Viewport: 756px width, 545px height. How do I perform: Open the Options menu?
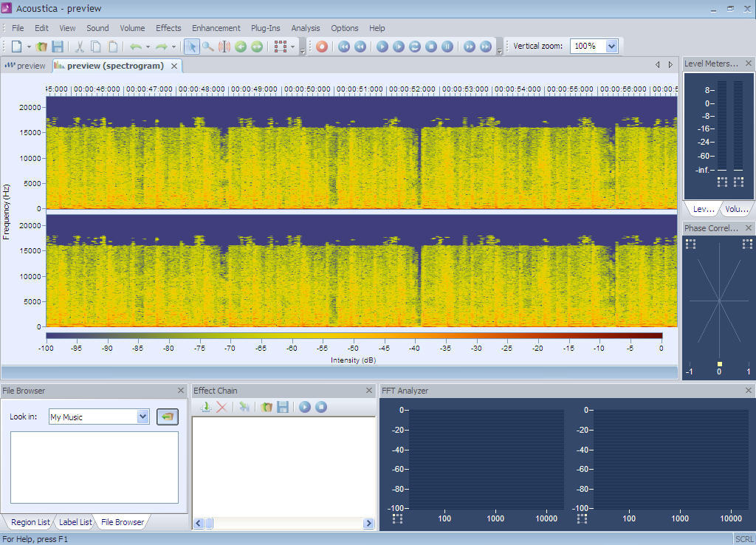(344, 28)
